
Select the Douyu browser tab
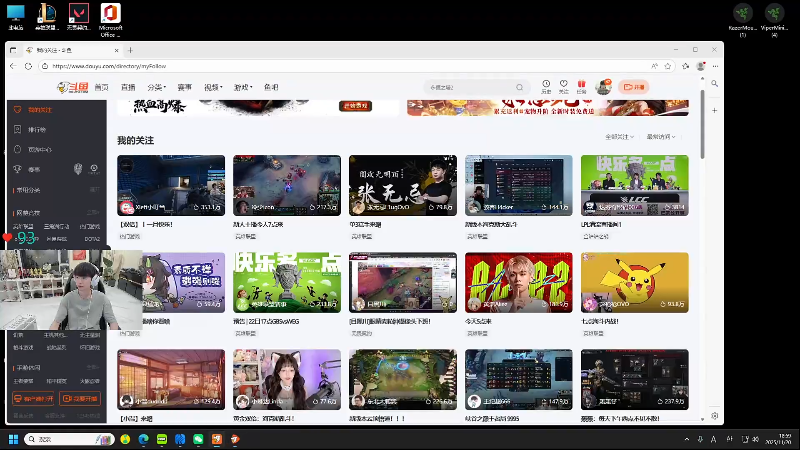point(71,50)
